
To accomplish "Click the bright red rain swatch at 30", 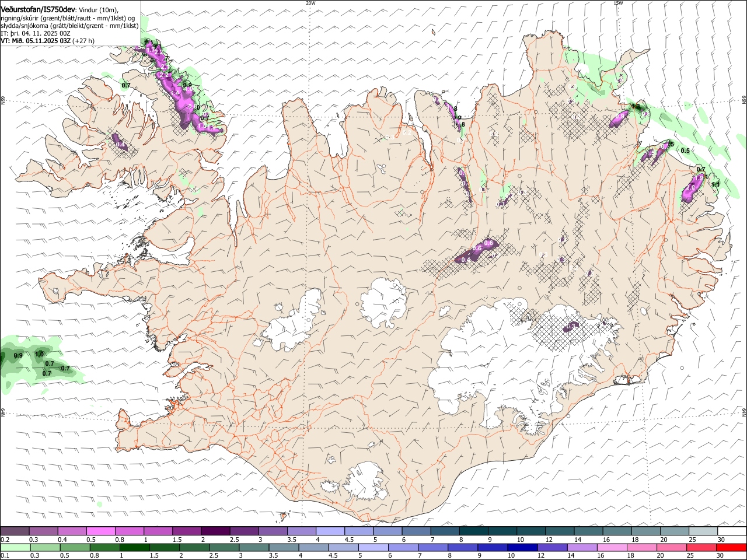I will 731,548.
